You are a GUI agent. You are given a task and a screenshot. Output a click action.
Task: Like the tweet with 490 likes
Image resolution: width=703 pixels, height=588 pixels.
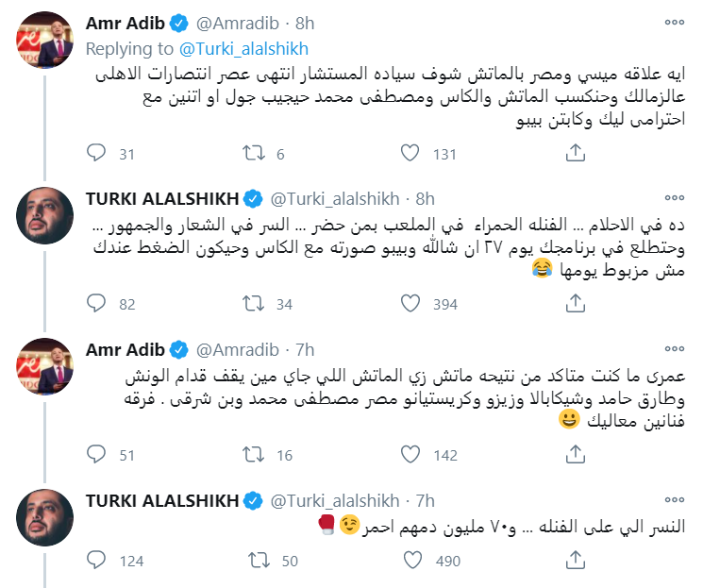coord(410,560)
